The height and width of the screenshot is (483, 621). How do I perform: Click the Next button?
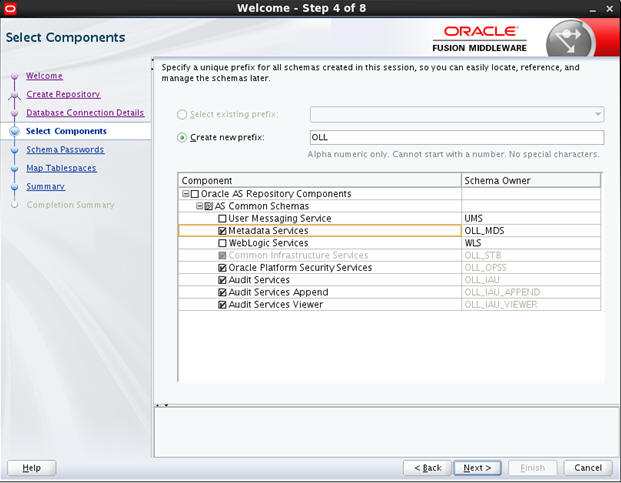477,468
